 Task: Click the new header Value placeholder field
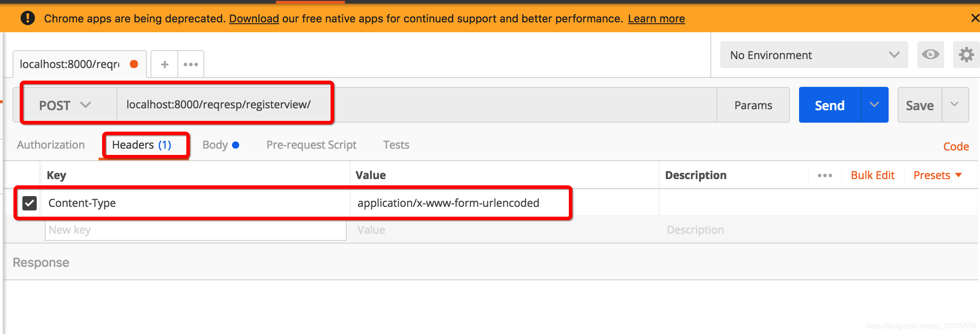(x=504, y=230)
